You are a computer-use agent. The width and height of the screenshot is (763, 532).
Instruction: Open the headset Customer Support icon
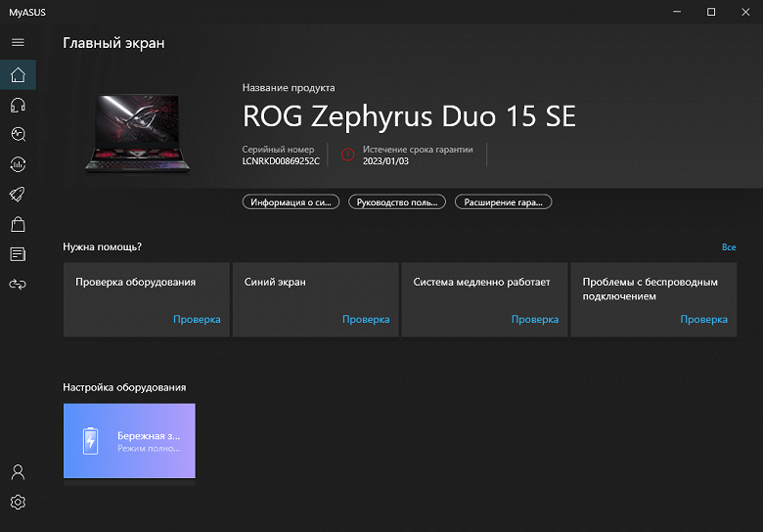click(x=18, y=105)
